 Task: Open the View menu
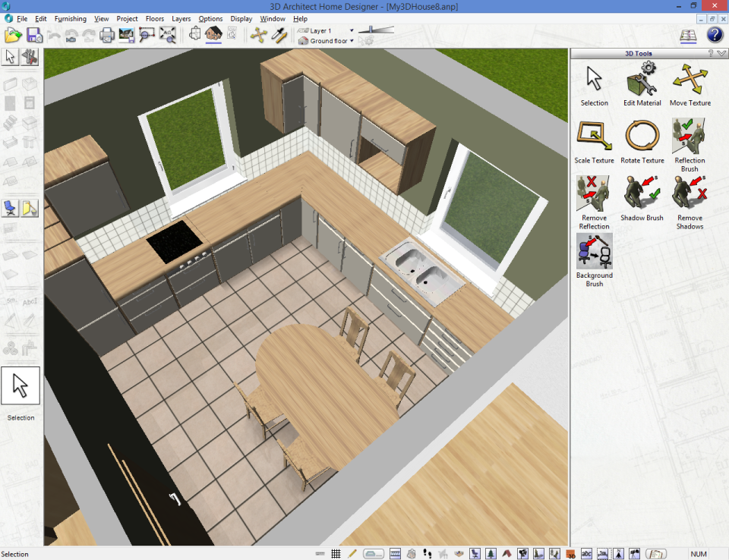[x=101, y=18]
